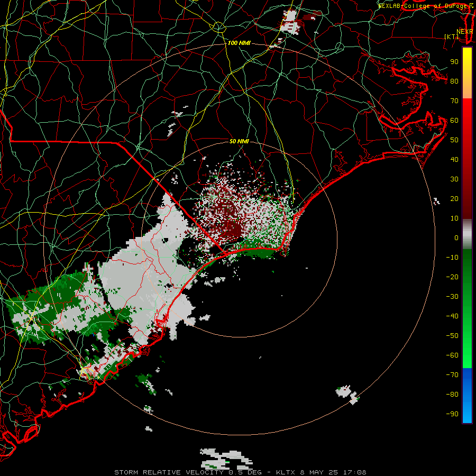
Task: Click the "STORM RELATIVE VELOCITY" caption text
Action: pos(170,472)
